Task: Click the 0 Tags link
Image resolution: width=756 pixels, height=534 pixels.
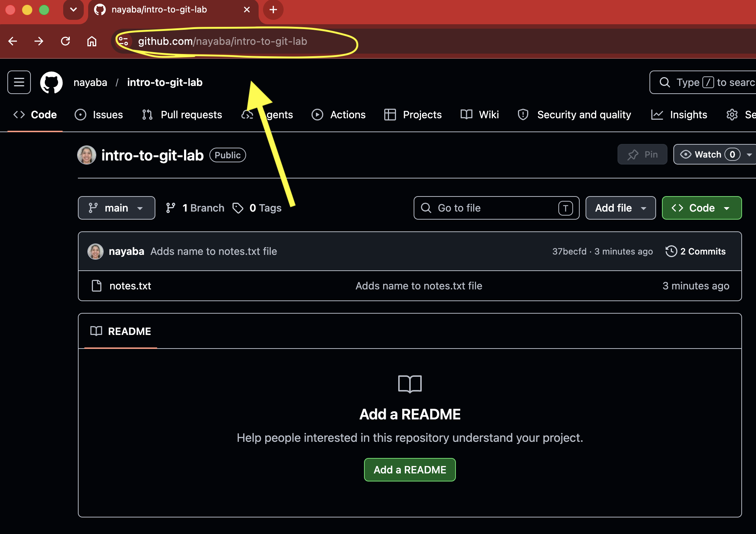Action: tap(257, 208)
